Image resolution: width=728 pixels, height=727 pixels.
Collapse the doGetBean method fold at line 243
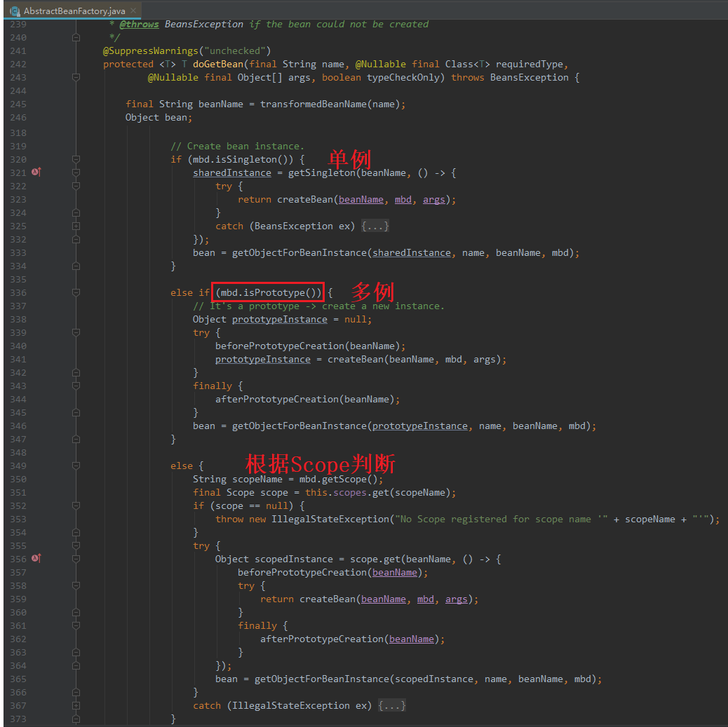(76, 77)
